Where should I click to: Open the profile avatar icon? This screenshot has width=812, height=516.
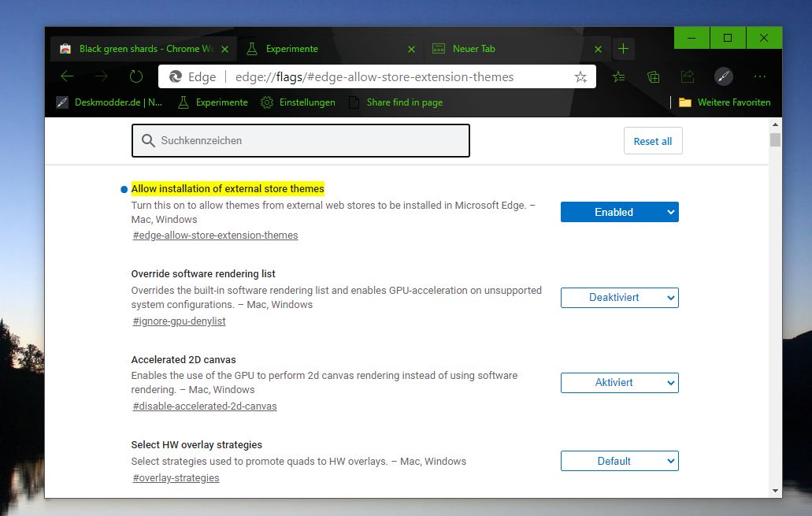click(x=724, y=76)
